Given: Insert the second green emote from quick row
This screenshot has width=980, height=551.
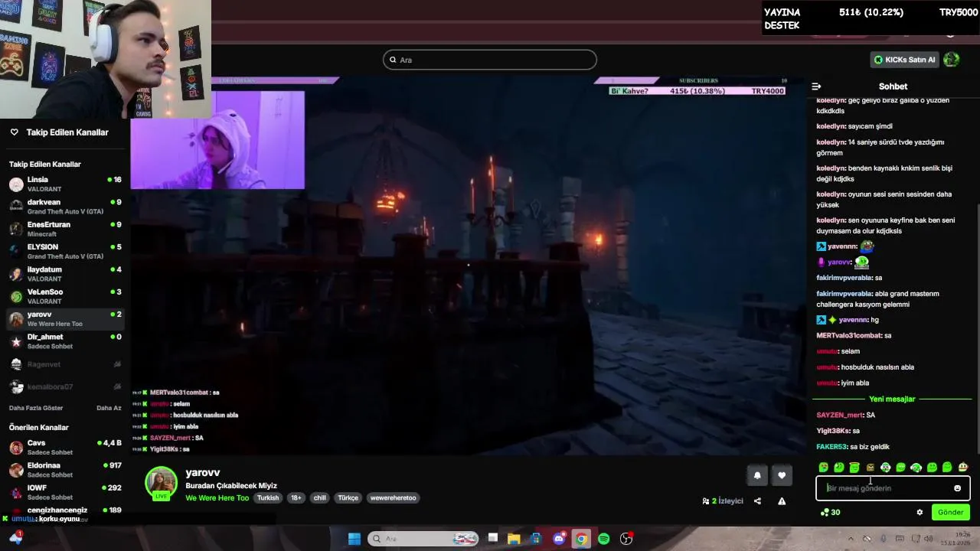Looking at the screenshot, I should tap(839, 468).
